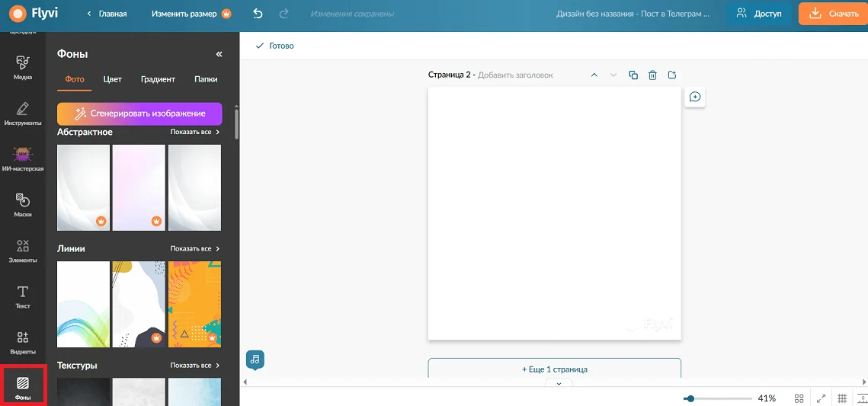Viewport: 868px width, 406px height.
Task: Move the page up with chevron arrow
Action: coord(594,75)
